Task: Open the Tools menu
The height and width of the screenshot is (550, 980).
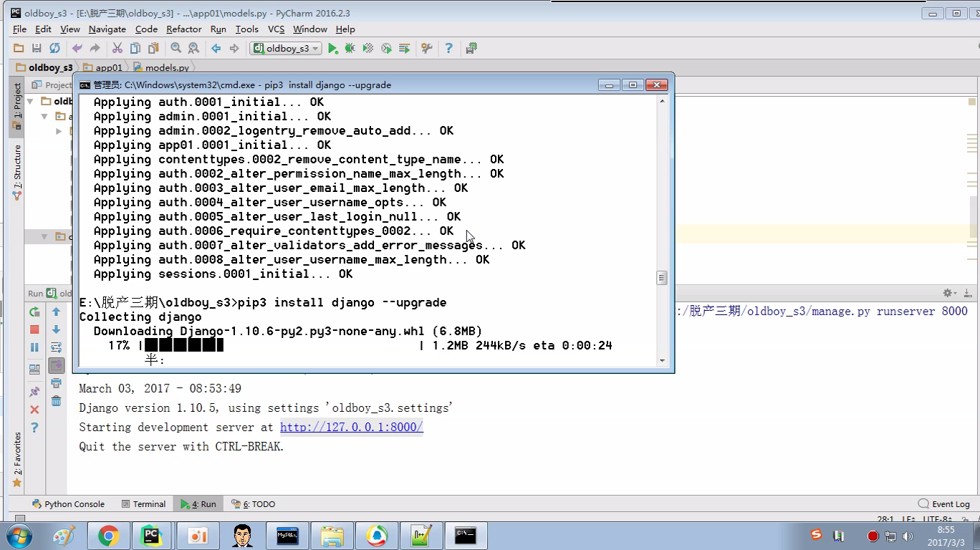Action: click(246, 29)
